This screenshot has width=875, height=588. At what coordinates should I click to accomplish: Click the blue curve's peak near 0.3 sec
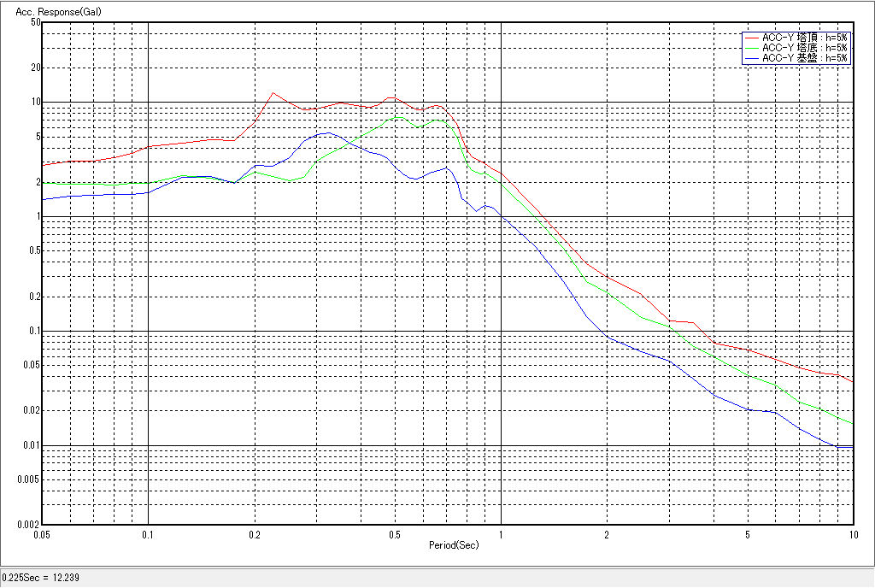(x=326, y=132)
